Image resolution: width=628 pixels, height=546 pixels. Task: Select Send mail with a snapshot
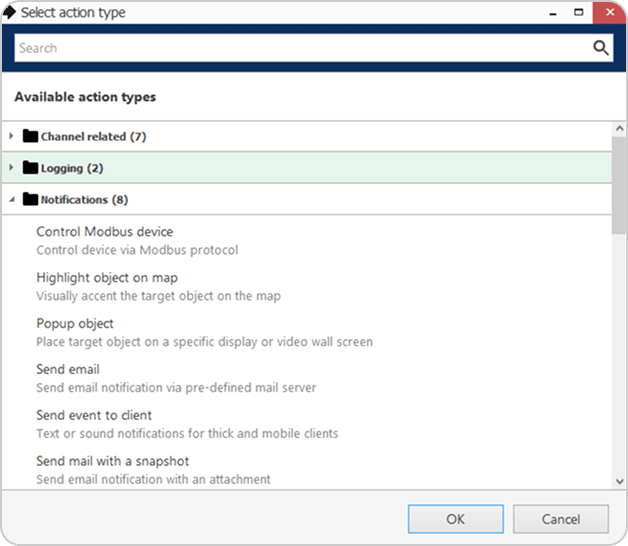pyautogui.click(x=112, y=461)
